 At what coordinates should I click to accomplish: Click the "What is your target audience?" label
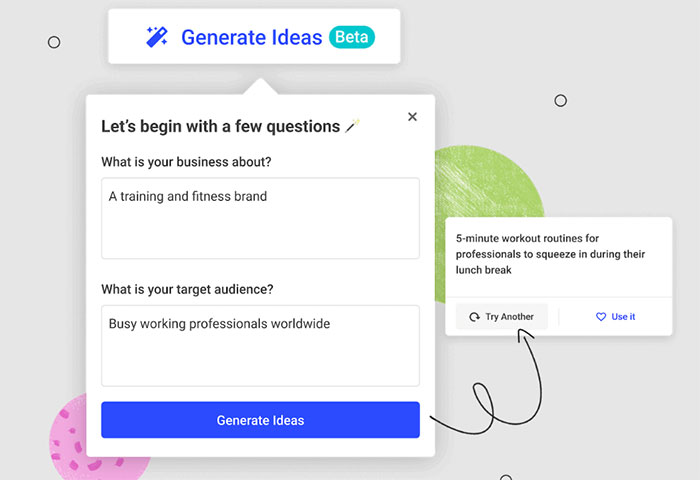click(187, 290)
